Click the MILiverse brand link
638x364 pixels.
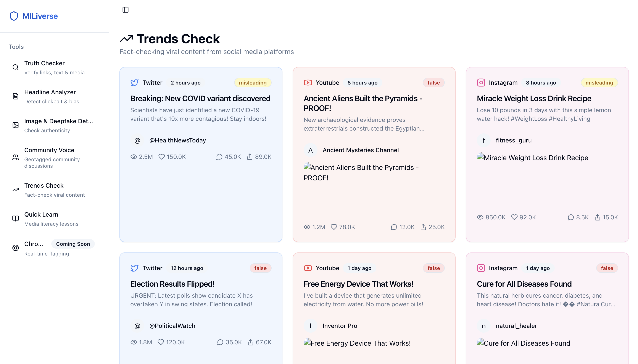tap(40, 16)
